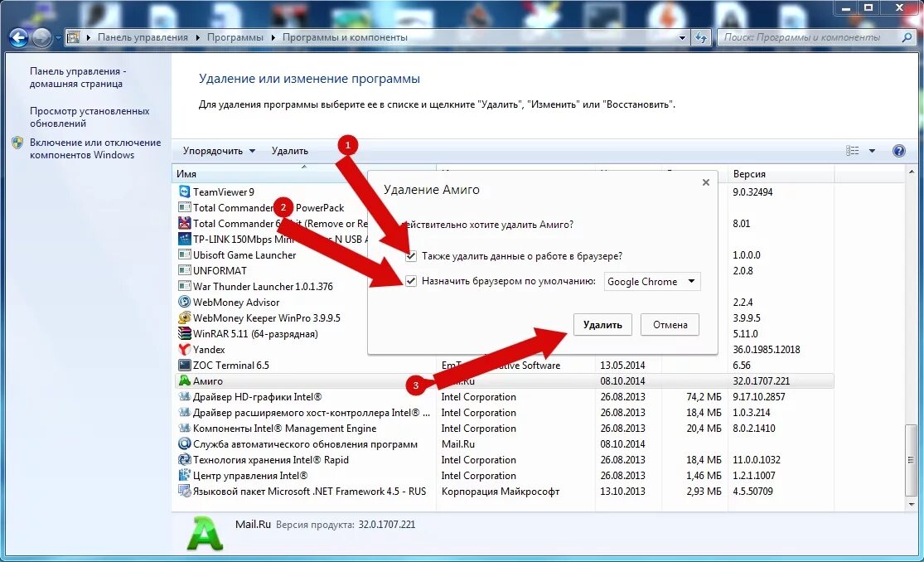Click the TP-LINK 150Mbps adapter icon
Viewport: 924px width, 562px height.
click(185, 239)
